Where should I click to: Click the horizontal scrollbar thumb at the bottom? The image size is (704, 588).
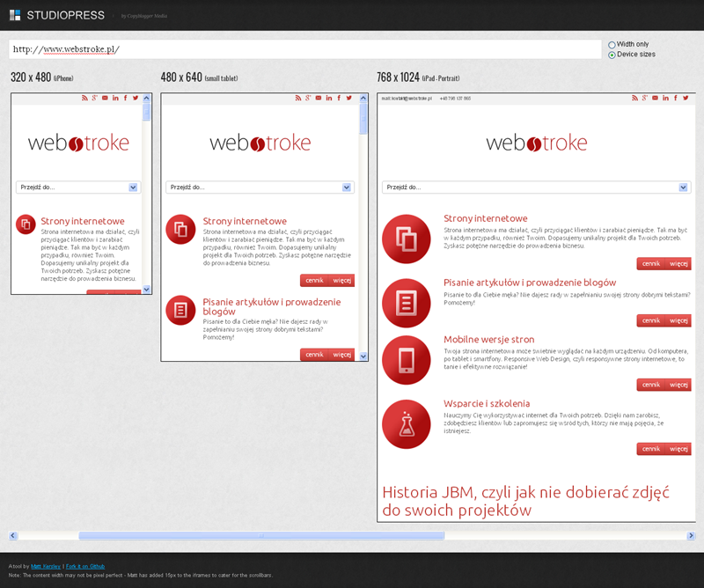(260, 535)
